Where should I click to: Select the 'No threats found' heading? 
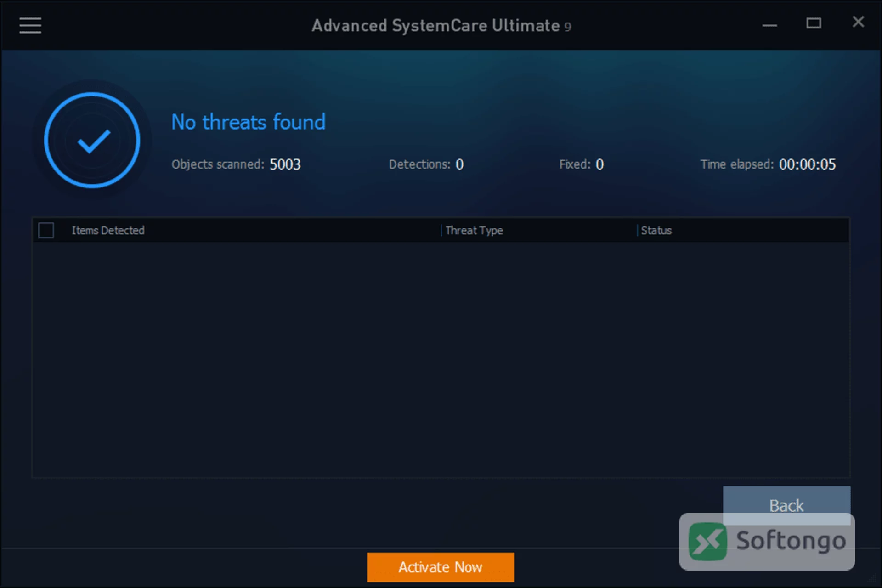pyautogui.click(x=248, y=122)
